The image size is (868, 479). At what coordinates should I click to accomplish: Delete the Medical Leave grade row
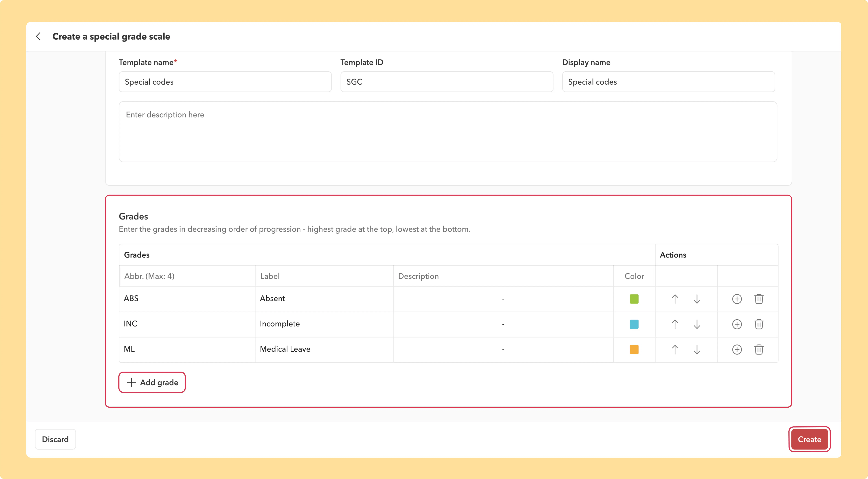(x=759, y=350)
